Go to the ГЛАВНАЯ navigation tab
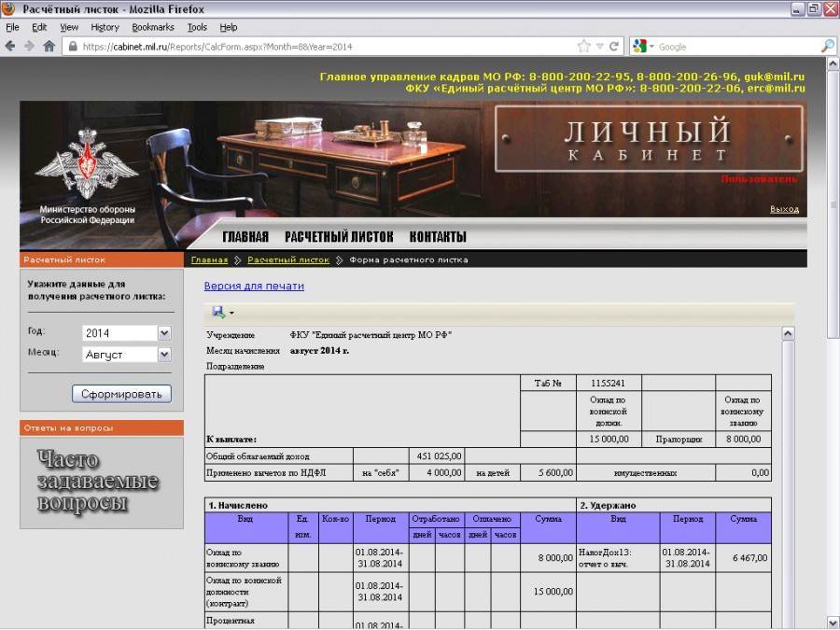This screenshot has height=630, width=840. 245,237
